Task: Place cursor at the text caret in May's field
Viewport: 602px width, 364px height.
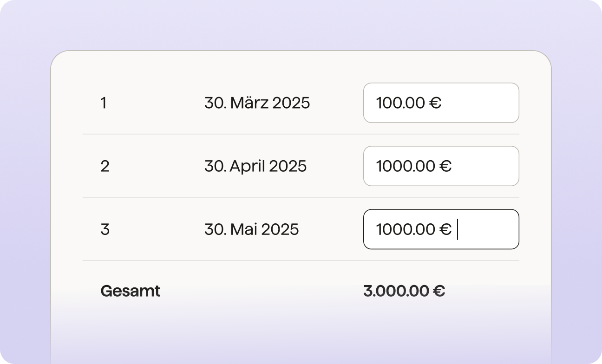Action: [458, 229]
